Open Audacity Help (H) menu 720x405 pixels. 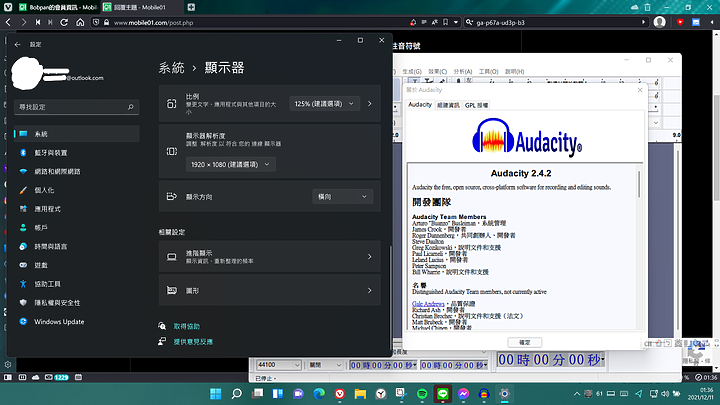click(x=514, y=72)
